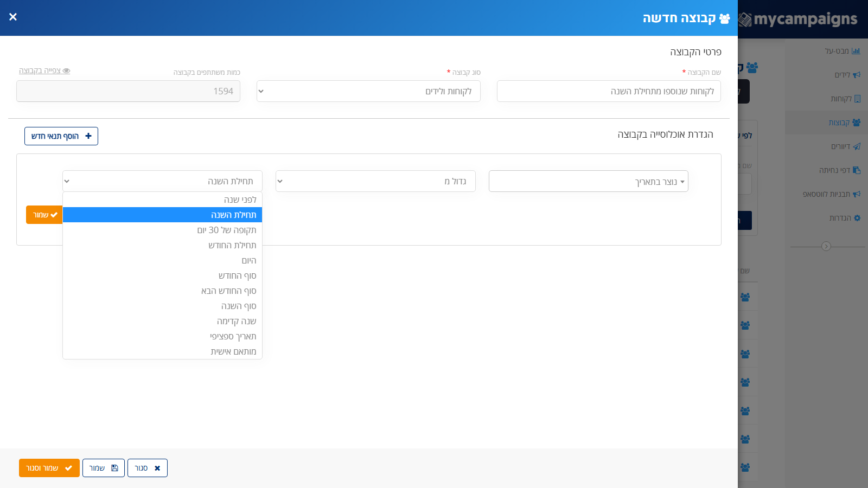
Task: Click the צפייה בקבוצה eye link
Action: coord(44,70)
